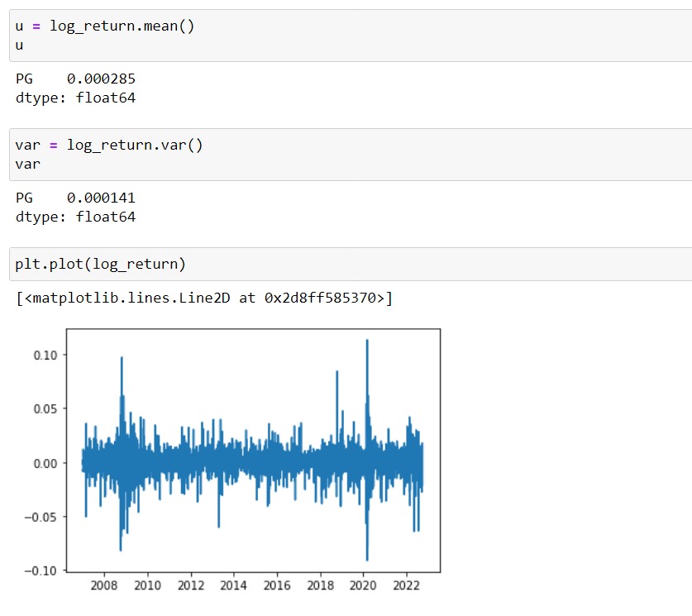The image size is (692, 616).
Task: Click the 2014 x-axis label on plot
Action: (x=233, y=585)
